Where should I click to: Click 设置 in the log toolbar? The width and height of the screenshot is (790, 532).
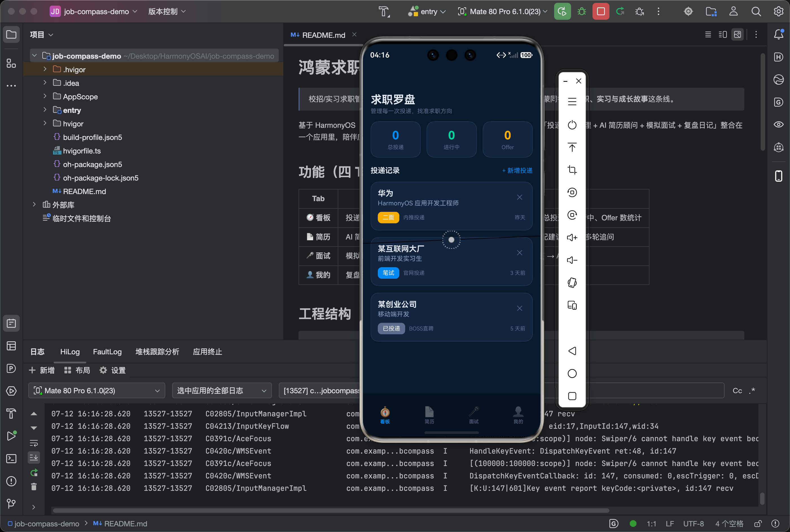point(112,370)
